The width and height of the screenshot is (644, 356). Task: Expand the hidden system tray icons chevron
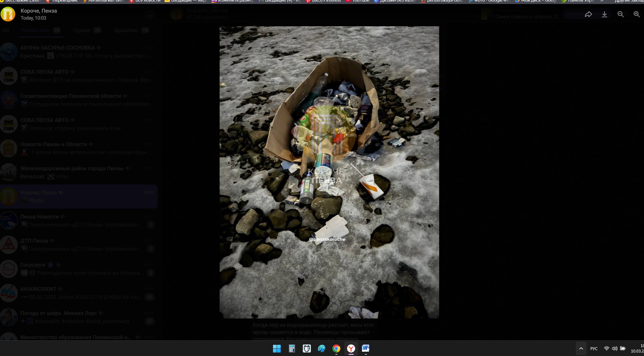point(581,348)
